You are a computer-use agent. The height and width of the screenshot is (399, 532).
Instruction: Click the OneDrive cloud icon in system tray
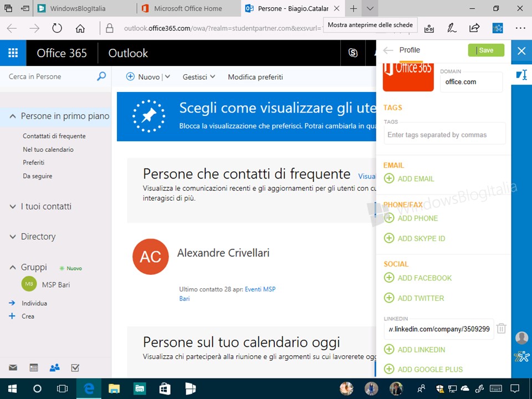pos(464,389)
